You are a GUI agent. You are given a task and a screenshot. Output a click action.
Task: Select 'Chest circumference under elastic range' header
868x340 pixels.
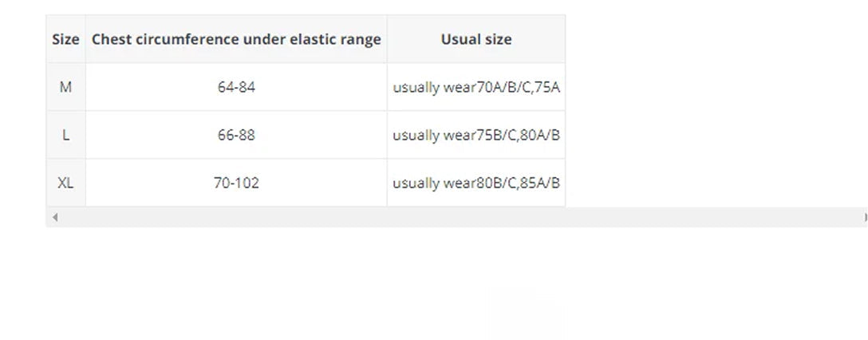(x=236, y=39)
